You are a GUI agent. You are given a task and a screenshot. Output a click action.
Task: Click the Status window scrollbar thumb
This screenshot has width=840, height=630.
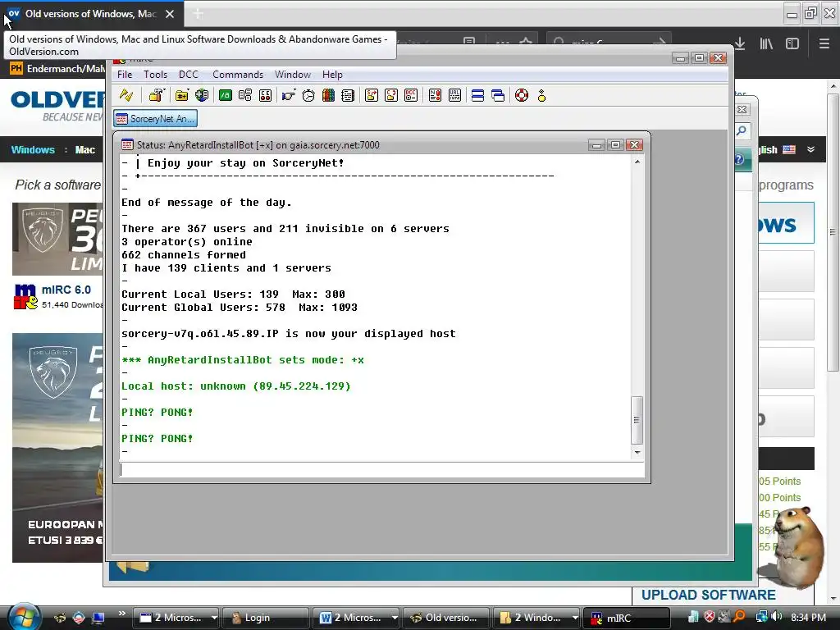[x=637, y=420]
